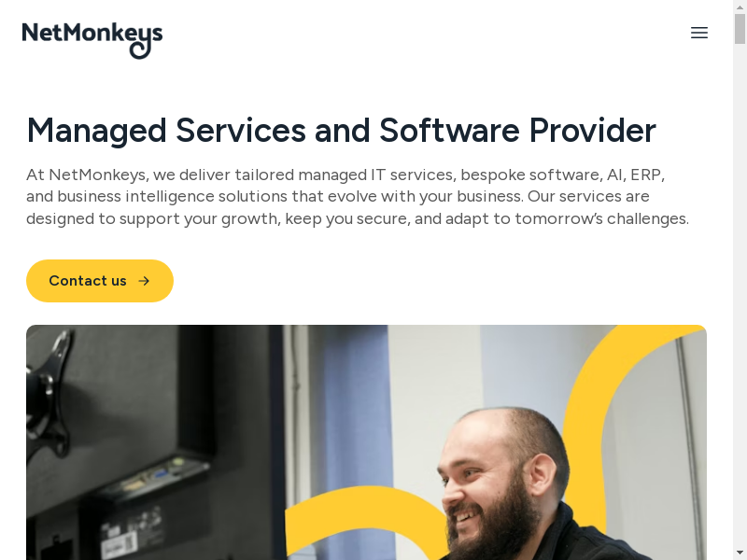
Task: Click the scrollbar up arrow
Action: pos(740,7)
